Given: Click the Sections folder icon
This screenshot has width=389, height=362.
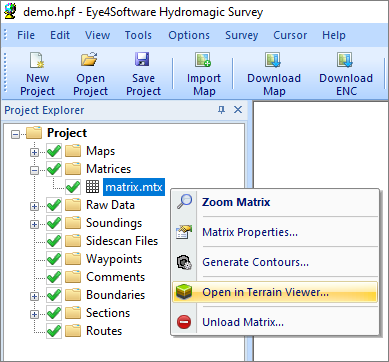Looking at the screenshot, I should coord(73,313).
